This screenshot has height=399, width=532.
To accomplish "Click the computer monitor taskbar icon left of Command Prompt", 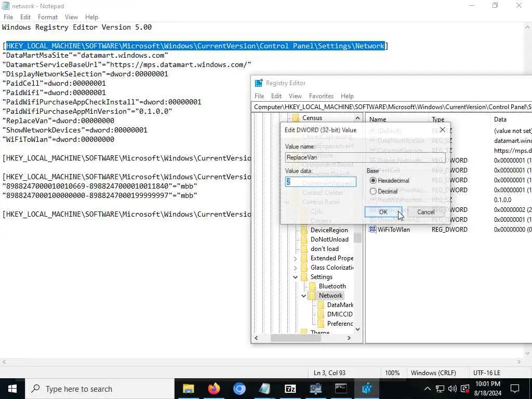I will [x=315, y=389].
